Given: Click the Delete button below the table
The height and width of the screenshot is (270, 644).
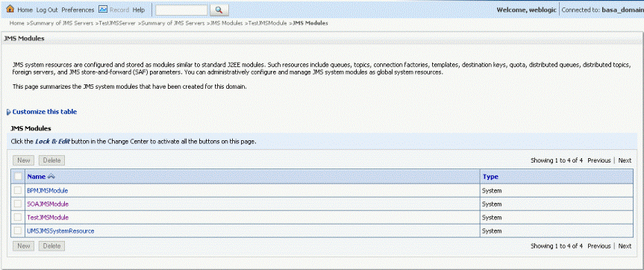Looking at the screenshot, I should pyautogui.click(x=51, y=246).
